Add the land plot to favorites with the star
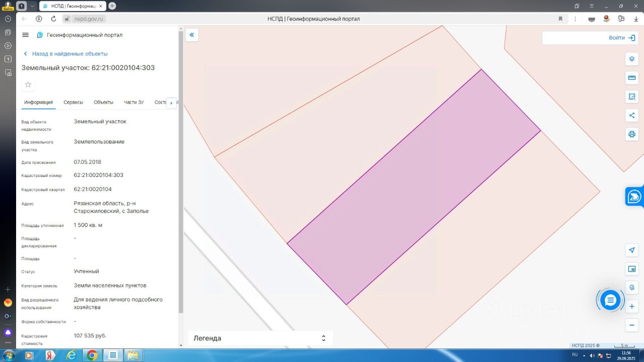 click(x=28, y=84)
